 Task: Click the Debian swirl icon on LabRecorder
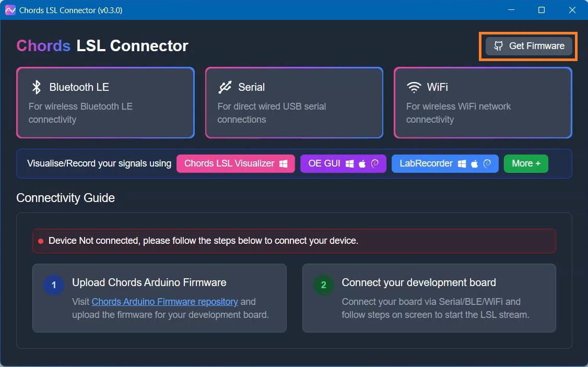coord(487,164)
